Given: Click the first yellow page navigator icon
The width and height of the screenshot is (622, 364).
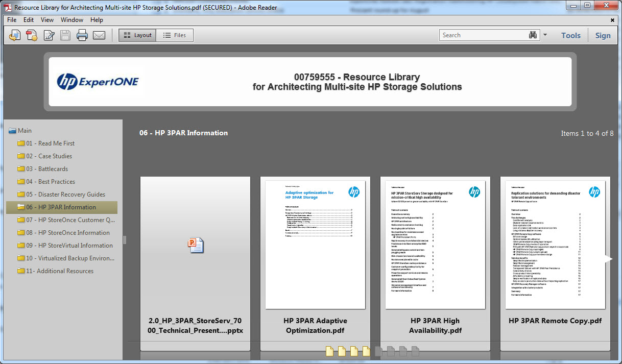Looking at the screenshot, I should click(x=329, y=351).
